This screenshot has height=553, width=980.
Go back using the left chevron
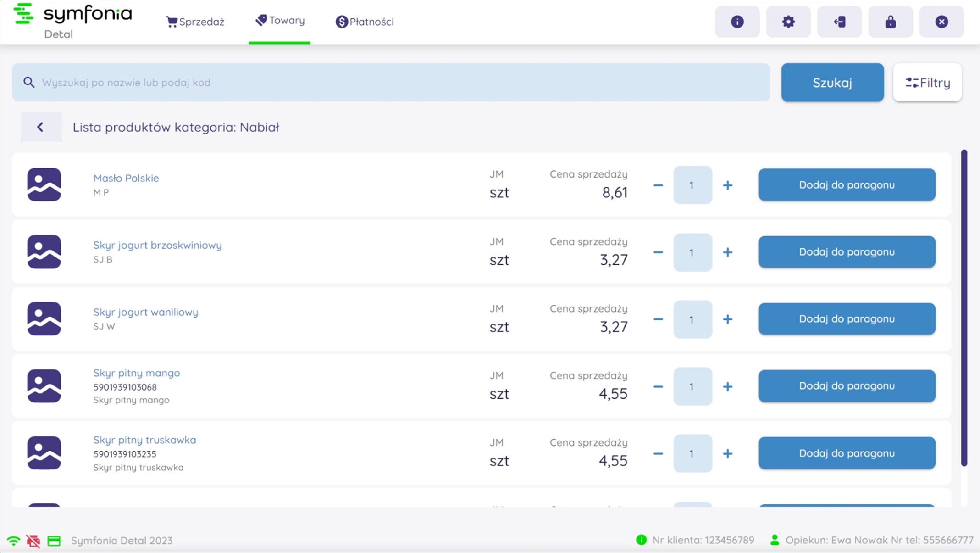[41, 127]
